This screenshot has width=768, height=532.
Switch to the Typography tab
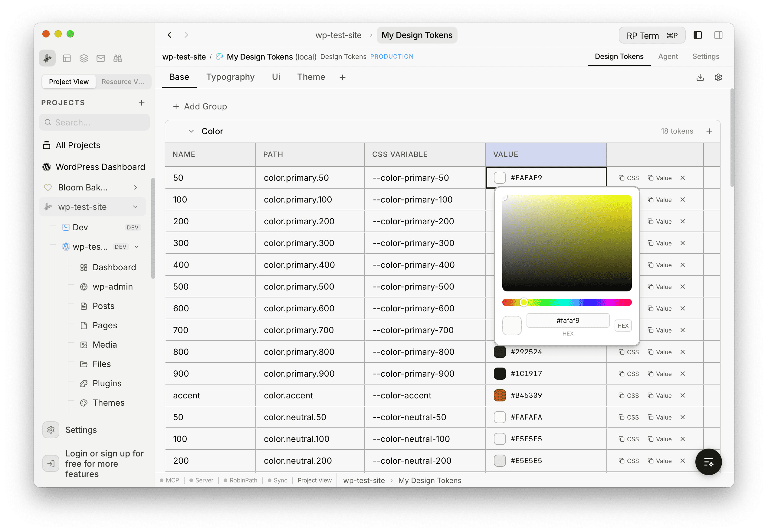(x=230, y=77)
